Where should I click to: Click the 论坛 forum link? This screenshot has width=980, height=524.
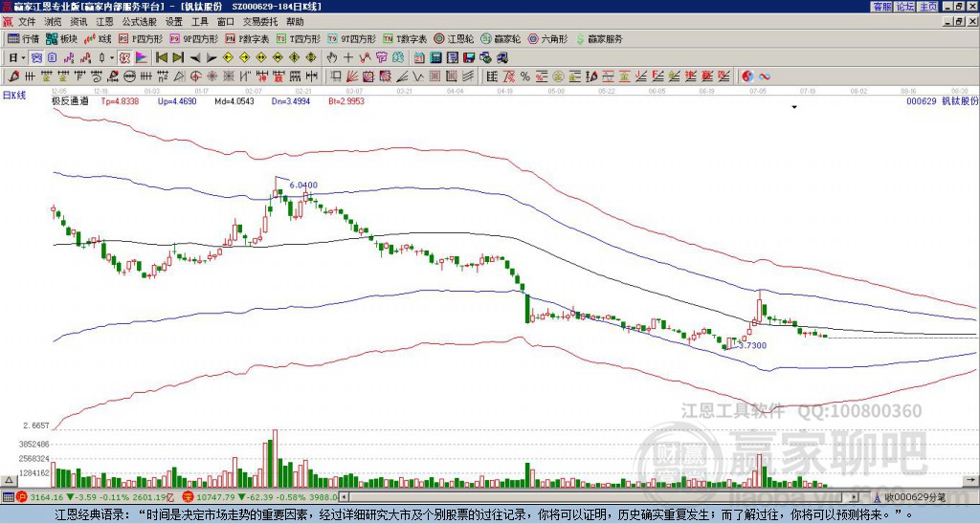point(904,7)
